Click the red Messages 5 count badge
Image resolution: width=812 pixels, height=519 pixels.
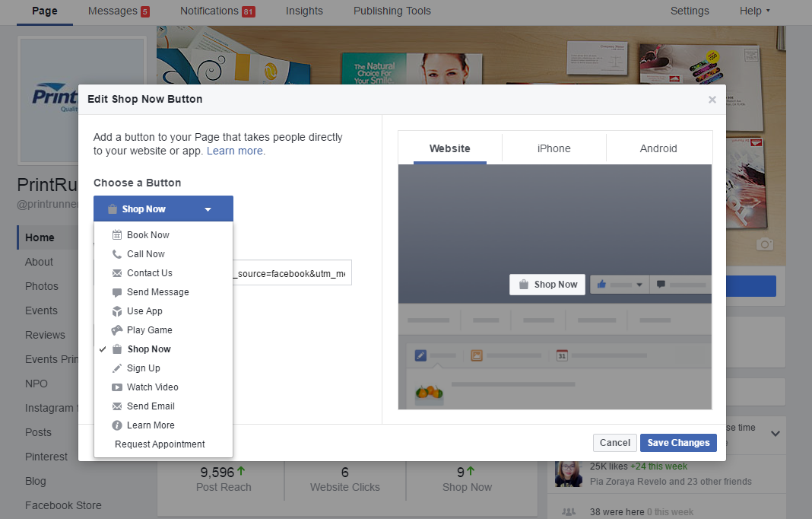click(x=145, y=11)
